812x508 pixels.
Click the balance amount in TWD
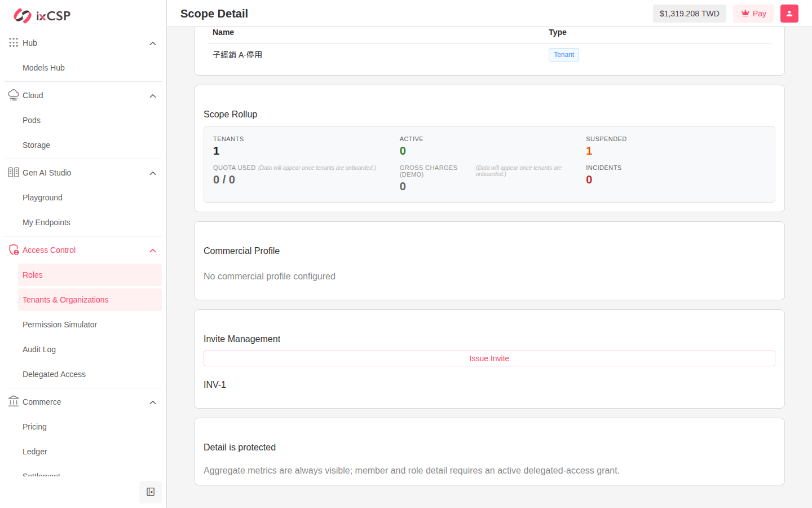tap(690, 14)
